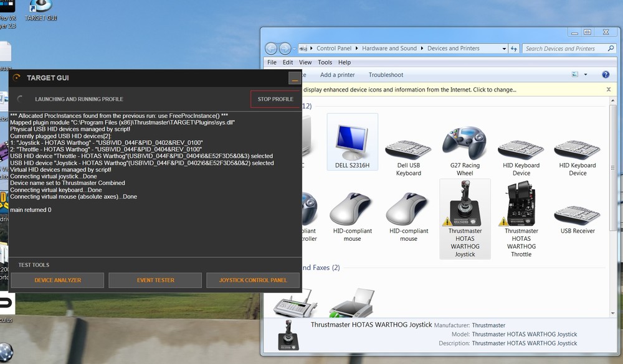Open the Help menu
Viewport: 623px width, 364px height.
pyautogui.click(x=345, y=62)
